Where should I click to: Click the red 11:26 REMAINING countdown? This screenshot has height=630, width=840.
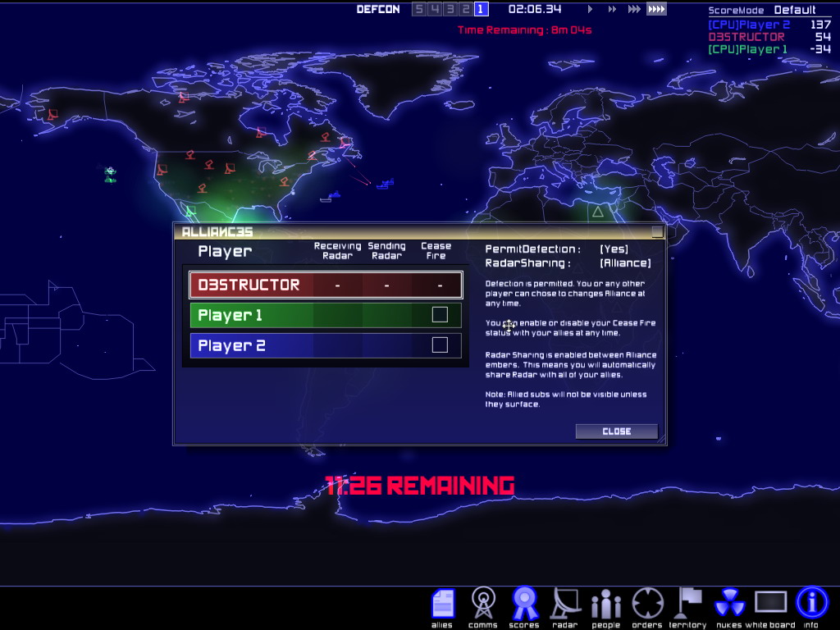click(419, 486)
